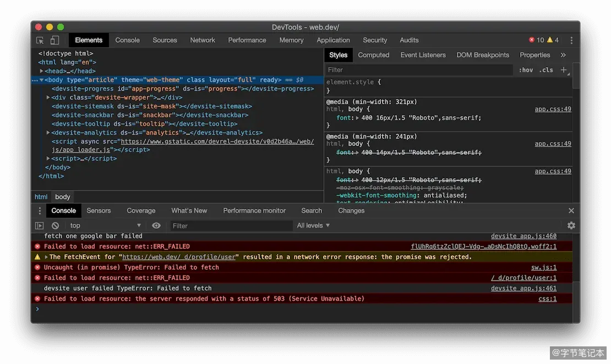Switch to the Sources tab

[165, 40]
